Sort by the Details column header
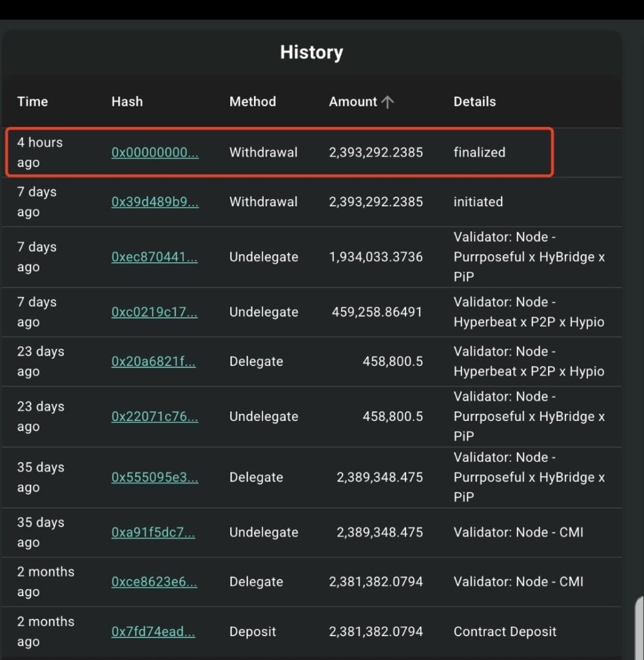 pos(475,102)
